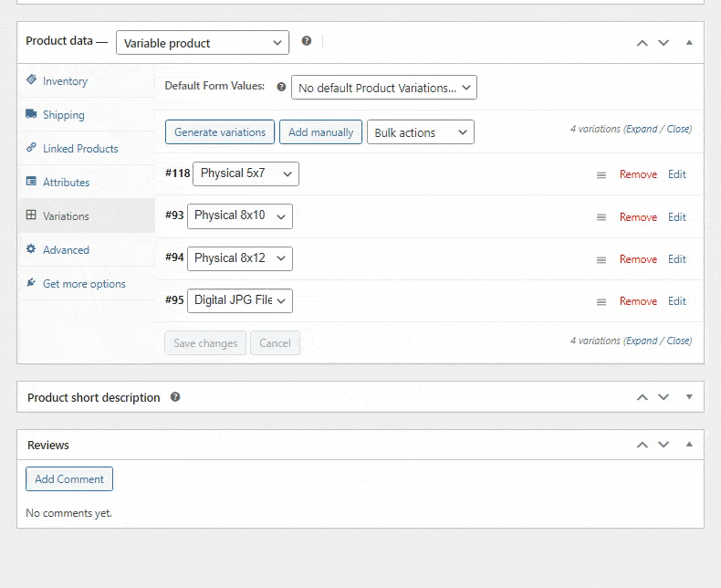
Task: Open the Variable product type dropdown
Action: point(203,43)
